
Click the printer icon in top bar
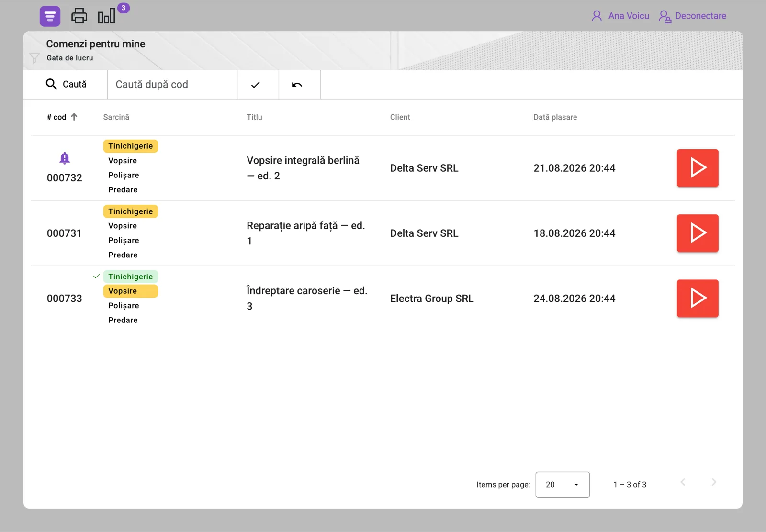[79, 16]
